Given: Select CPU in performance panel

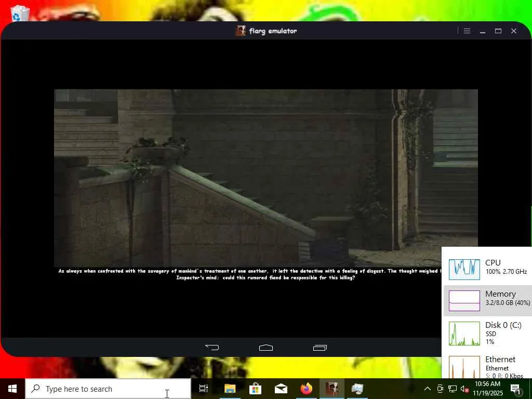Looking at the screenshot, I should point(487,270).
